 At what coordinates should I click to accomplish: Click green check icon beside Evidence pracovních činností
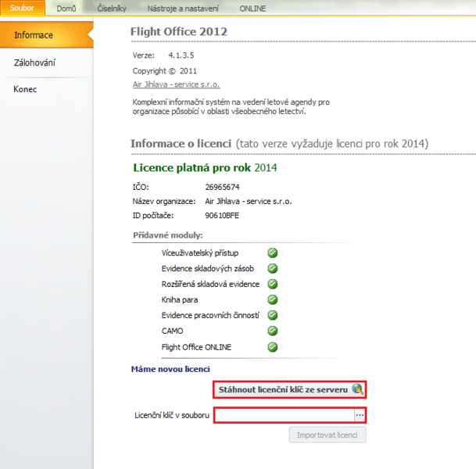(x=273, y=315)
